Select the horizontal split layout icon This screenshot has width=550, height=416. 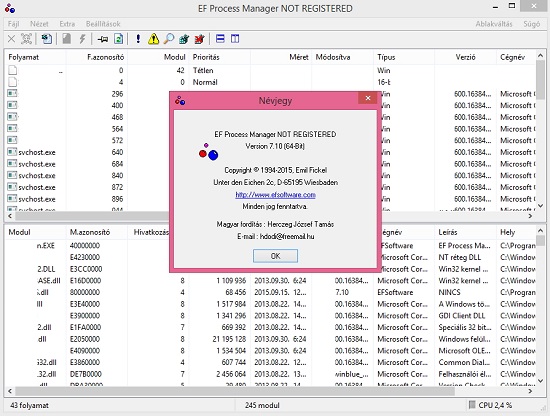pos(220,39)
